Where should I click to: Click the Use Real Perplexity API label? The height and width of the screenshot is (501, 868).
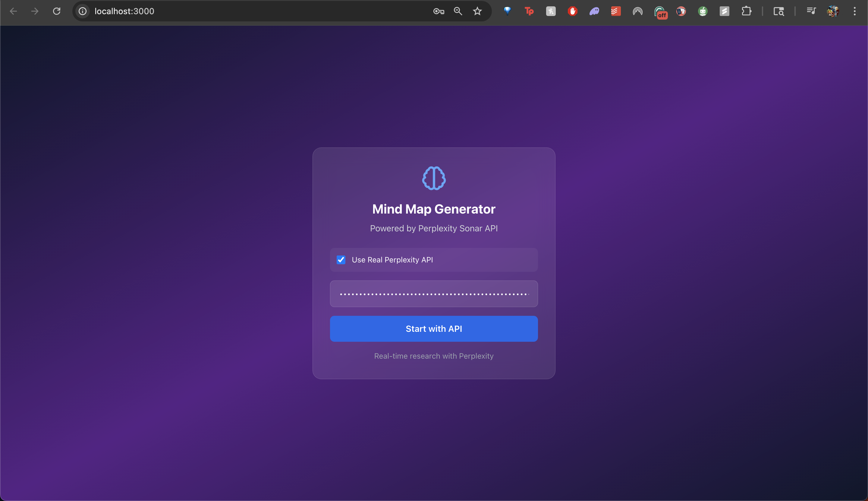click(392, 260)
